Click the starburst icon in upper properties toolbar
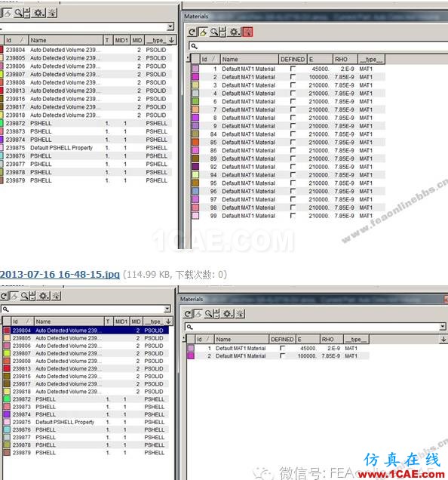 pos(52,13)
